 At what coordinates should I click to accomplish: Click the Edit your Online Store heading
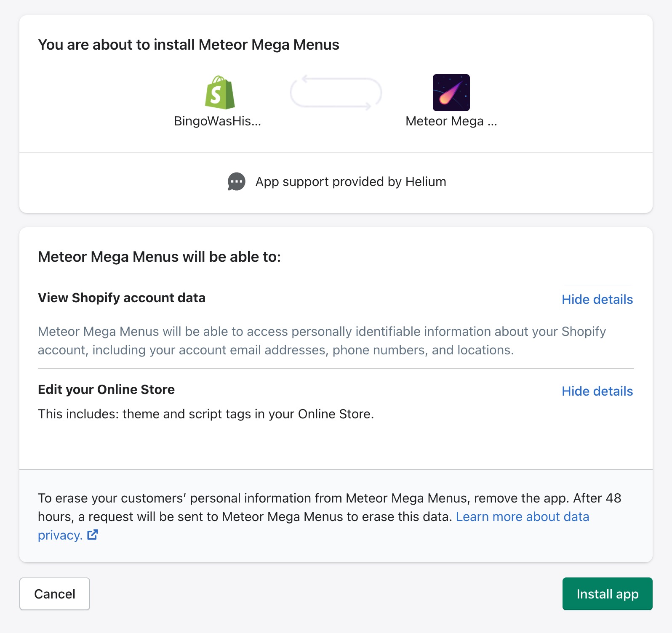(106, 390)
